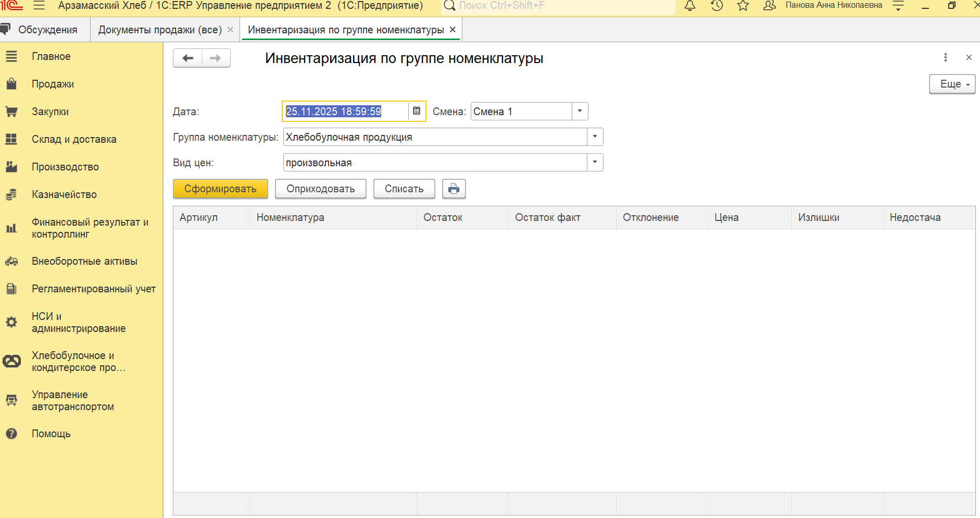Click the Казначейство coins icon
980x518 pixels.
click(11, 194)
